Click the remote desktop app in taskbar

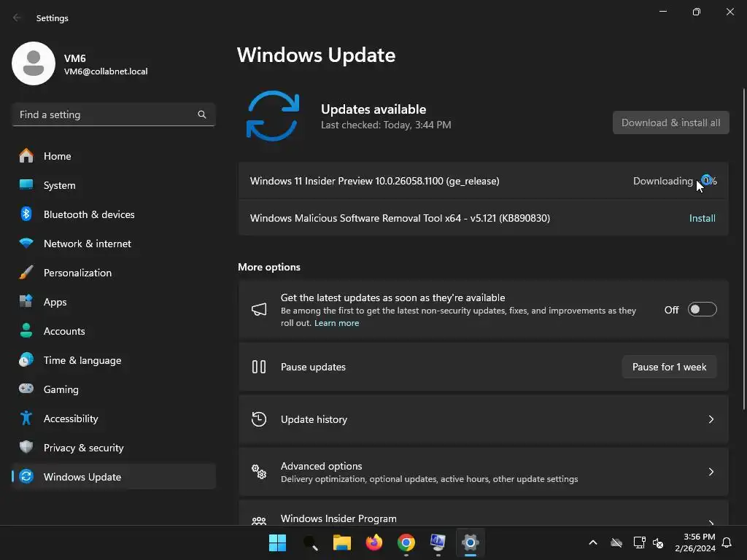tap(438, 542)
